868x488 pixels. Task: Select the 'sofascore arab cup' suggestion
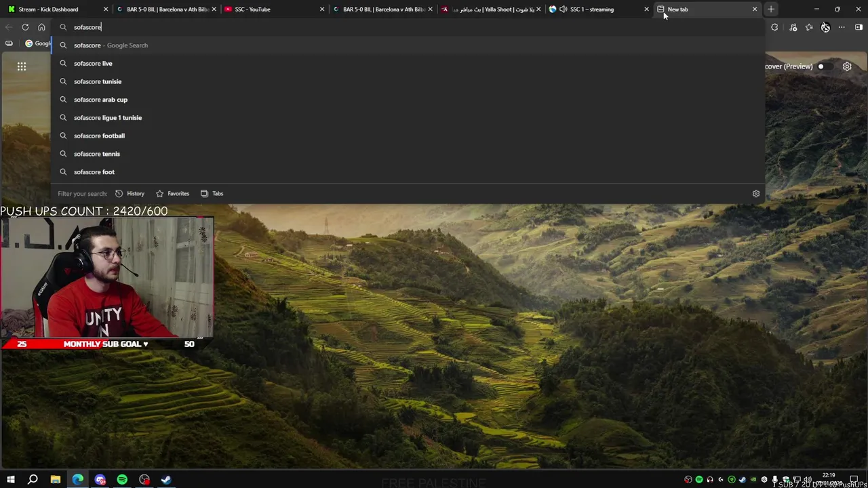click(408, 100)
